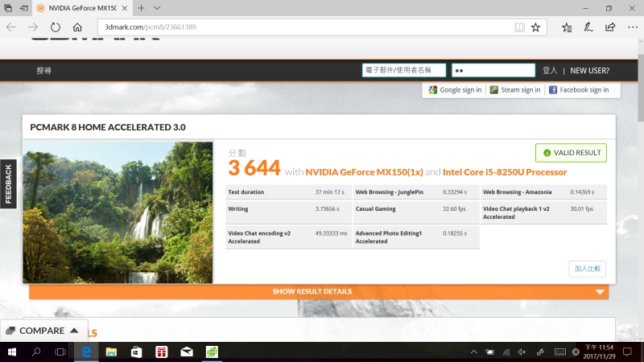Share this page via share icon
The width and height of the screenshot is (644, 362).
(610, 27)
